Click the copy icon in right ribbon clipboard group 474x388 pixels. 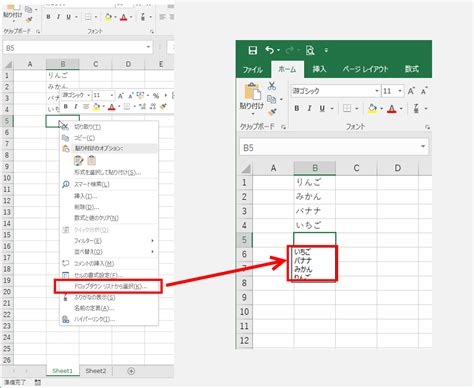pyautogui.click(x=272, y=99)
